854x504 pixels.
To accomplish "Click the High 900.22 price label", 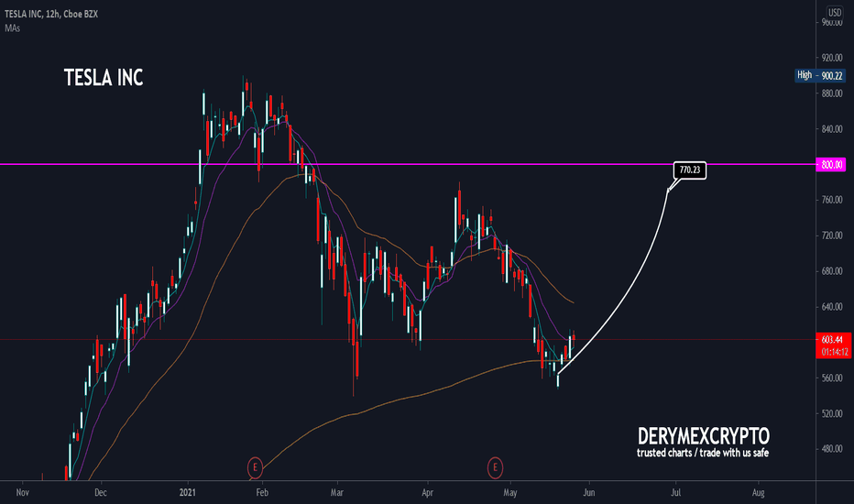I will [820, 75].
